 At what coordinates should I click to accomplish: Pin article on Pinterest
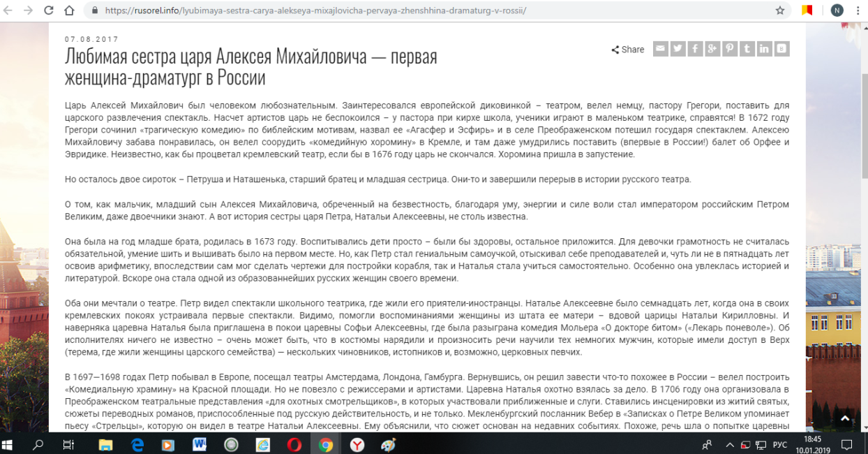tap(730, 49)
